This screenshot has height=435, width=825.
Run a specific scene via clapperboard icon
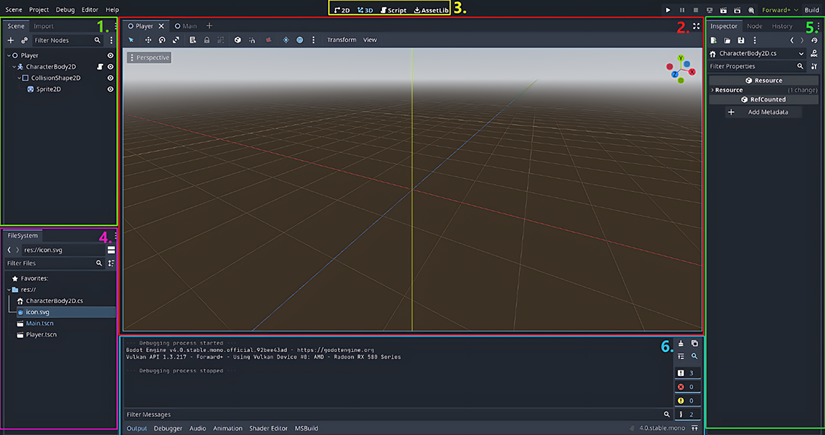pyautogui.click(x=737, y=10)
